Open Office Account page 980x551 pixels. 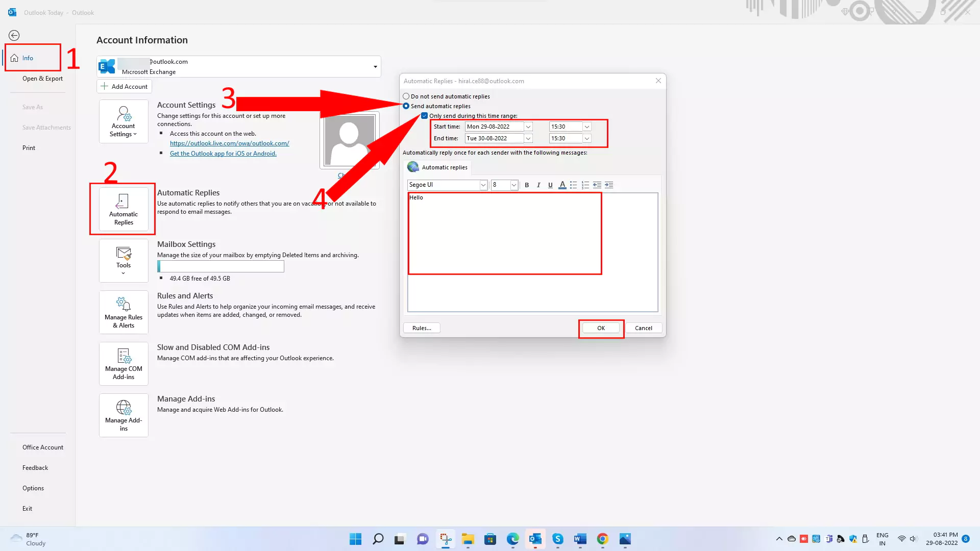click(x=43, y=447)
